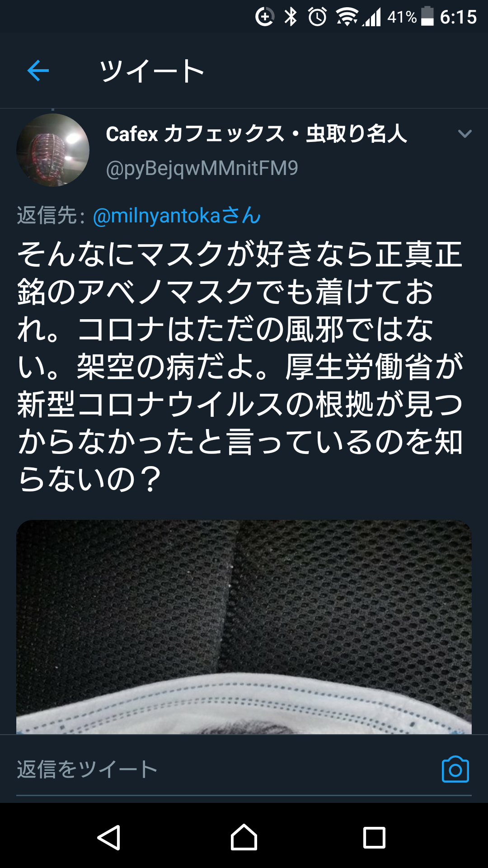Screen dimensions: 488x868
Task: Tap the Bluetooth status icon
Action: point(291,17)
